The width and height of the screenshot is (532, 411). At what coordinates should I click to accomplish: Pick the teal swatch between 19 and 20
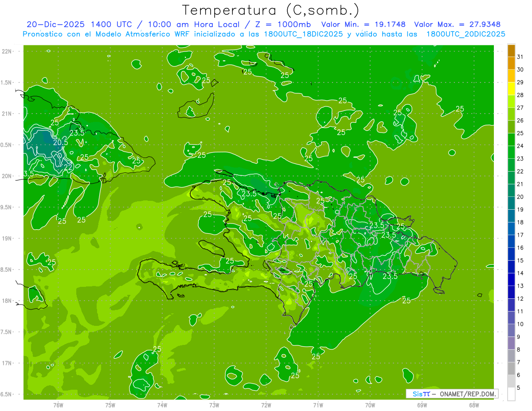512,203
